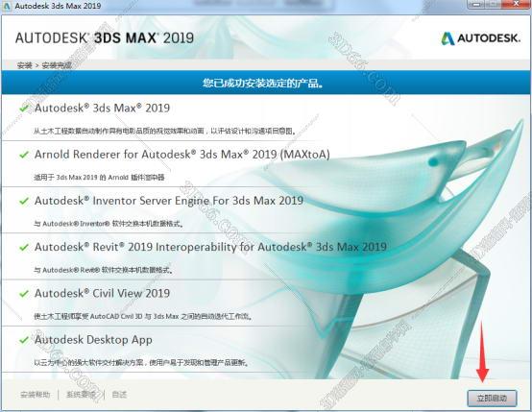Click the 安装 > 安装完成 breadcrumb

click(x=44, y=65)
